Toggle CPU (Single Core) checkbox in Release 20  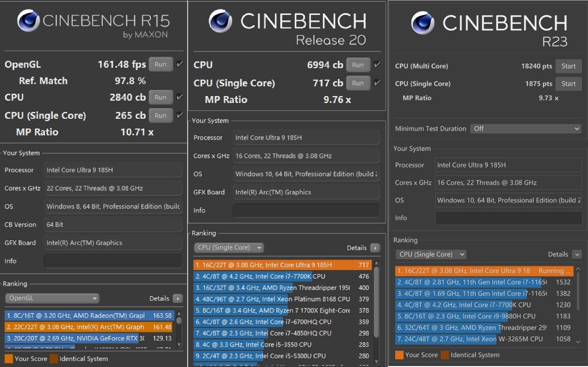(x=377, y=83)
